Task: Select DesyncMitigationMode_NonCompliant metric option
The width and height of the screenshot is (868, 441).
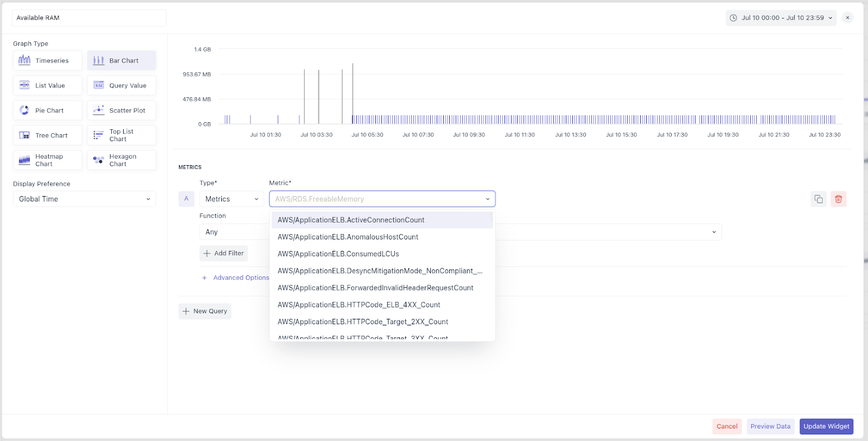Action: (x=382, y=270)
